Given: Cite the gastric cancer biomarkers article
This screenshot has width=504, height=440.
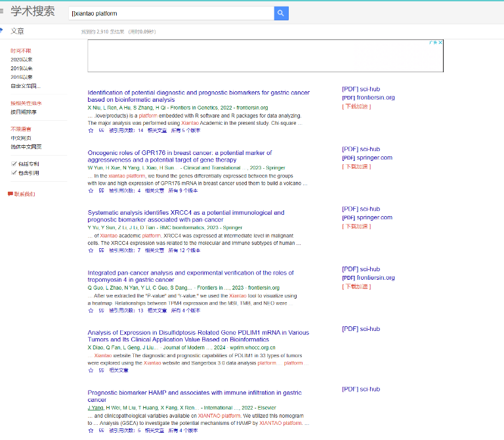Looking at the screenshot, I should pos(101,131).
